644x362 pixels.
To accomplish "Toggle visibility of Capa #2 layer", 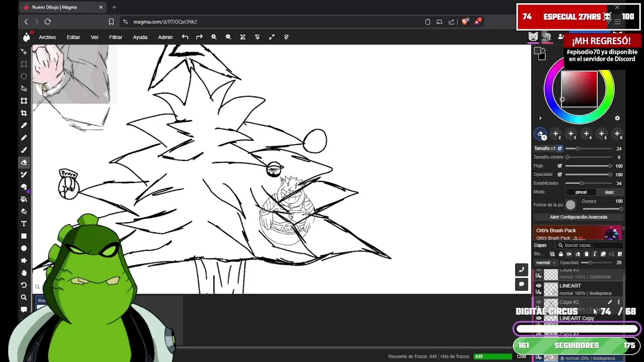I will pos(539,302).
